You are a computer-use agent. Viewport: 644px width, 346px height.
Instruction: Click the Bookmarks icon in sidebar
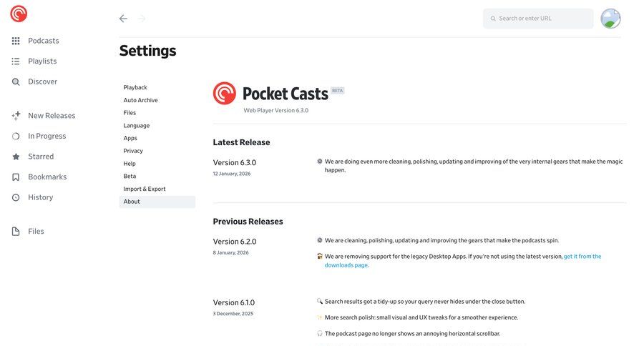[x=16, y=177]
